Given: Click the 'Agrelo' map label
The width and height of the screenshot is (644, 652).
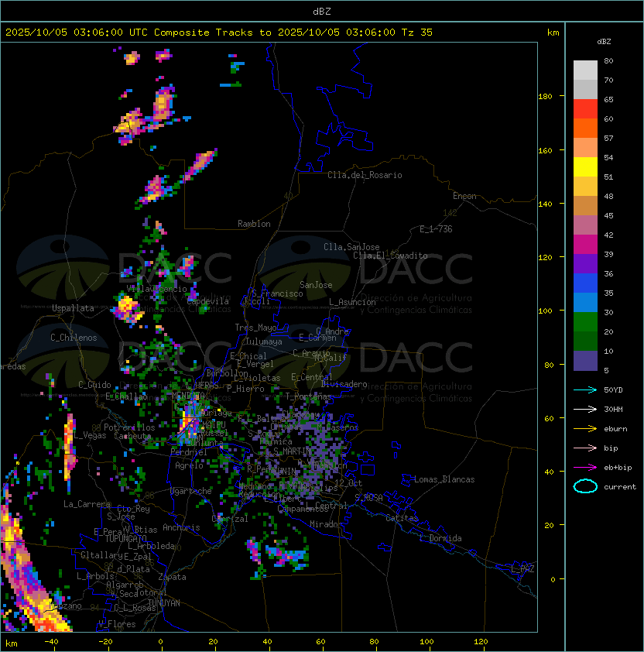Looking at the screenshot, I should [x=189, y=465].
